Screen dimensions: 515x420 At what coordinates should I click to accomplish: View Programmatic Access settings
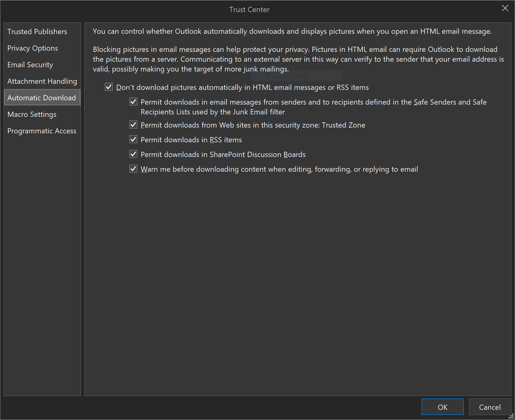click(42, 131)
